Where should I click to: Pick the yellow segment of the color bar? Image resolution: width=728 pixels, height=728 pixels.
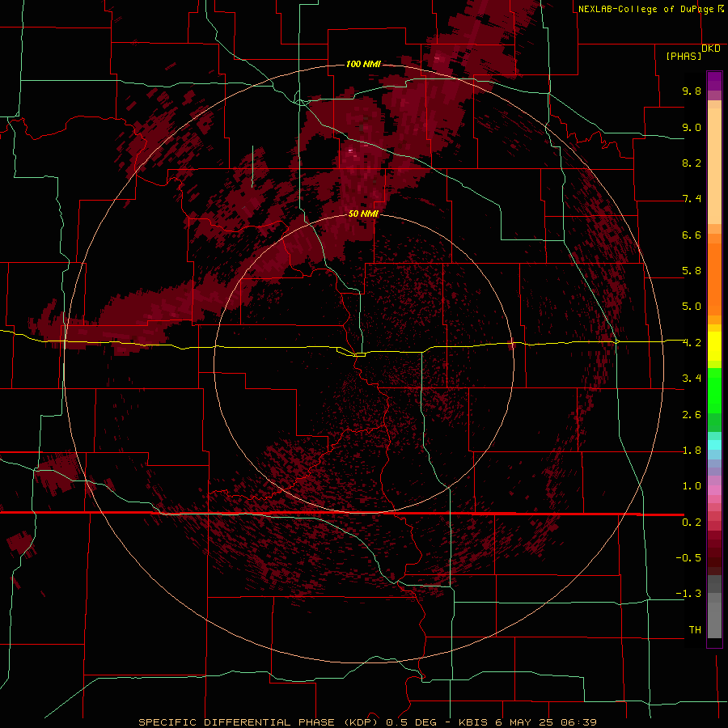point(714,346)
